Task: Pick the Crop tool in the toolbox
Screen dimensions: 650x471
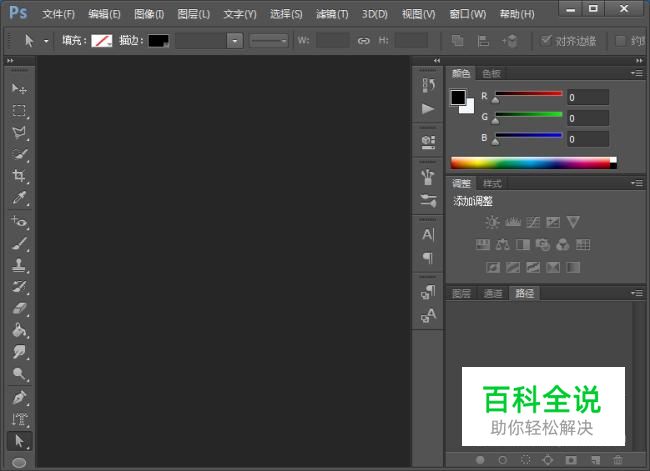Action: coord(19,177)
